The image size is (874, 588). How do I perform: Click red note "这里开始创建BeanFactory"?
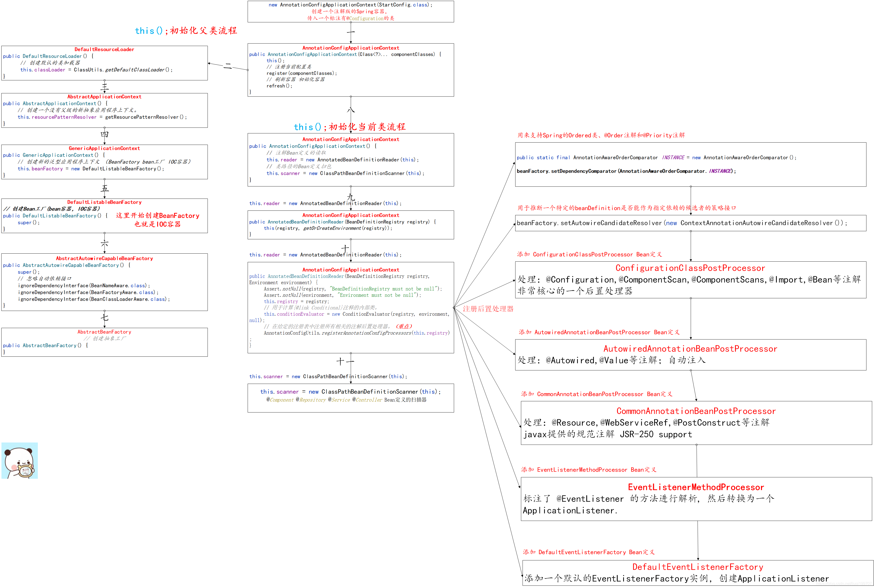click(x=157, y=216)
